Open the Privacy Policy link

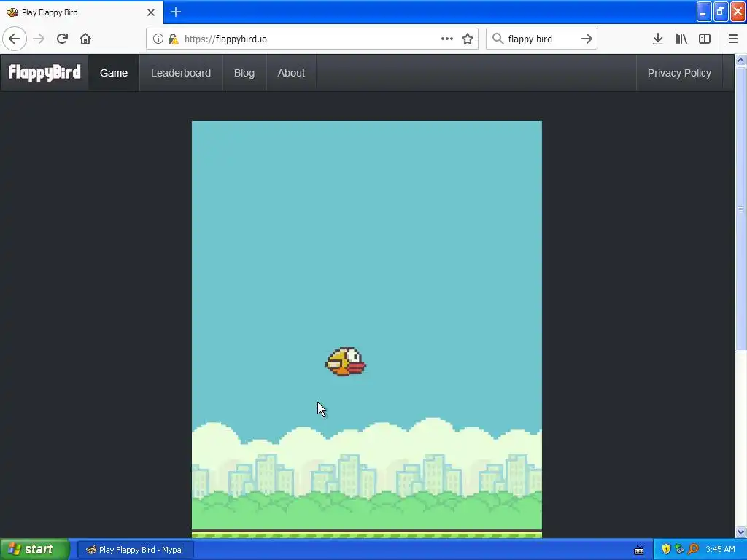tap(679, 73)
